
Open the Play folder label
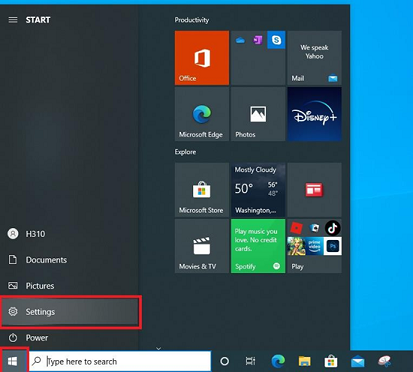click(x=297, y=266)
